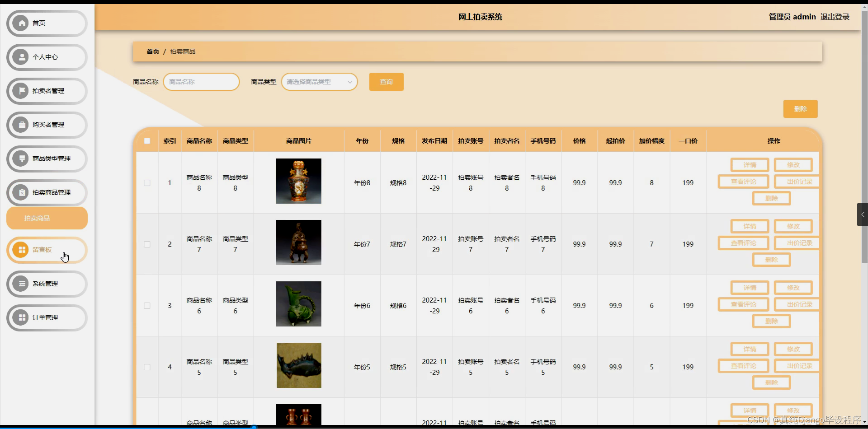Viewport: 868px width, 429px height.
Task: Select the 拍卖商品 submenu item
Action: 47,218
